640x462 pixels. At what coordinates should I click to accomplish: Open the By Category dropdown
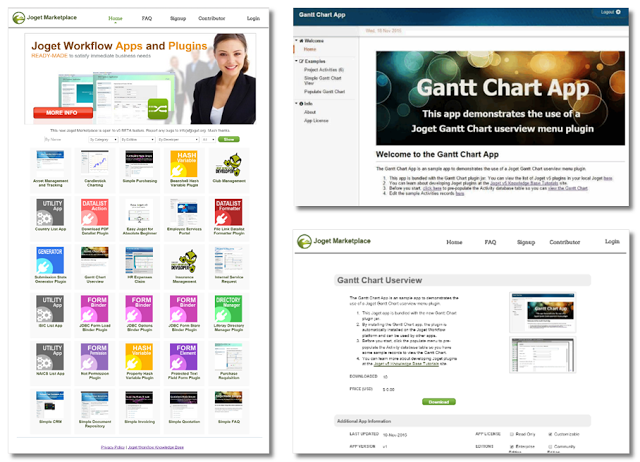pyautogui.click(x=103, y=140)
